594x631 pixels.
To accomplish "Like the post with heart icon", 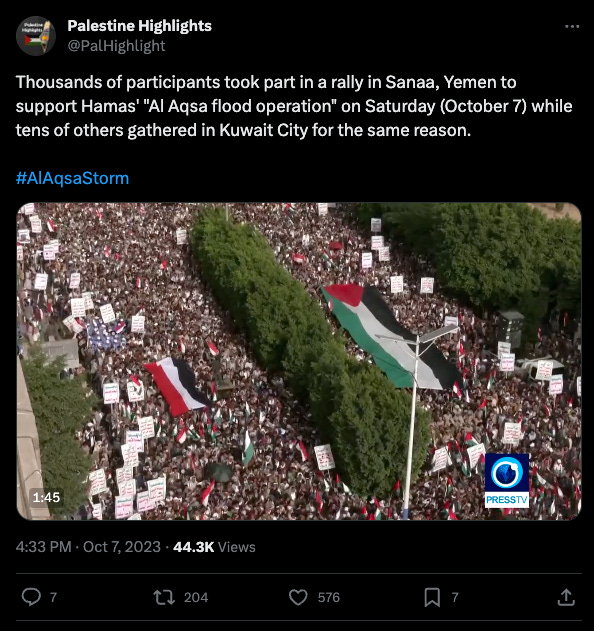I will [x=298, y=597].
